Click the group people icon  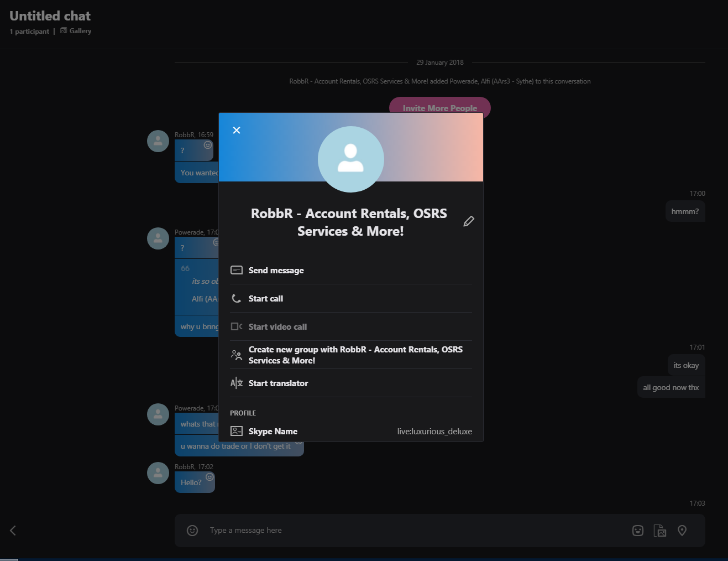click(237, 355)
